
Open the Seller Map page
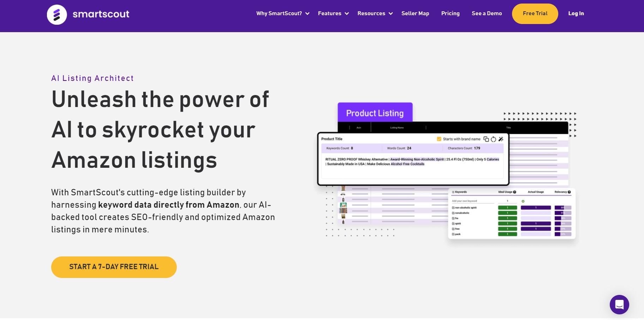click(415, 13)
